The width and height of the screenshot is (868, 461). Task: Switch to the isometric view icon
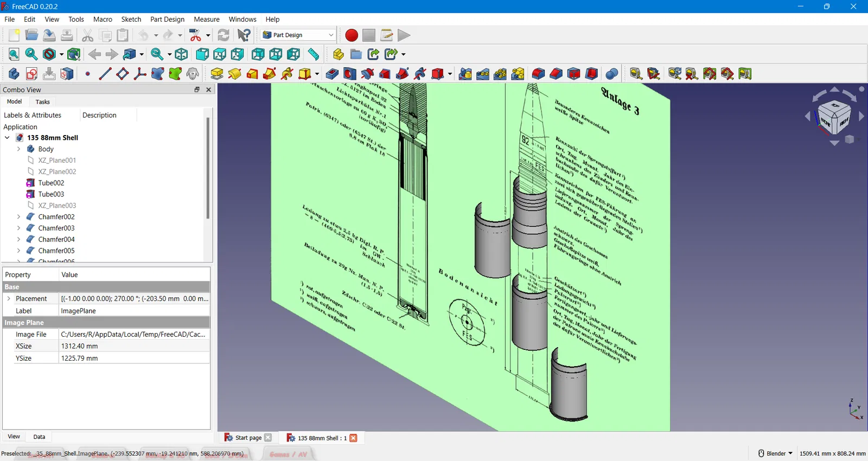182,54
